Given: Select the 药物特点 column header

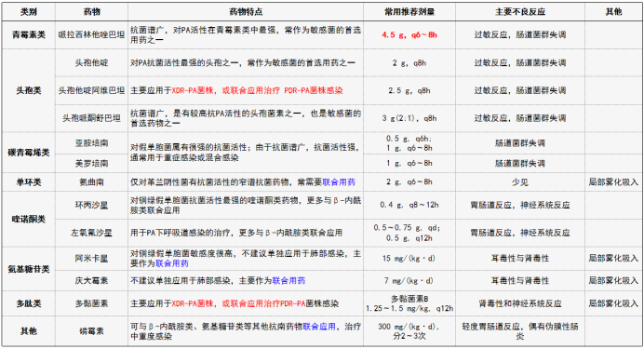Looking at the screenshot, I should 246,12.
